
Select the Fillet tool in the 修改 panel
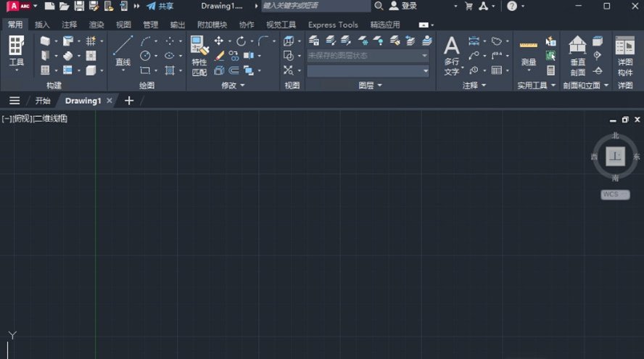pos(263,41)
